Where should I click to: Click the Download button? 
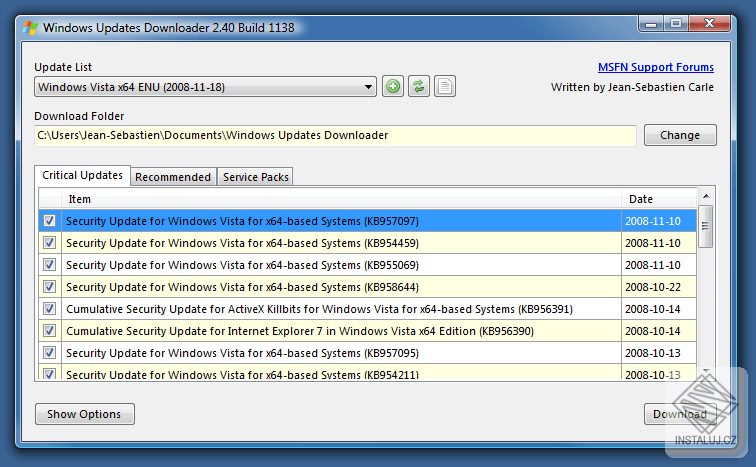(x=680, y=414)
